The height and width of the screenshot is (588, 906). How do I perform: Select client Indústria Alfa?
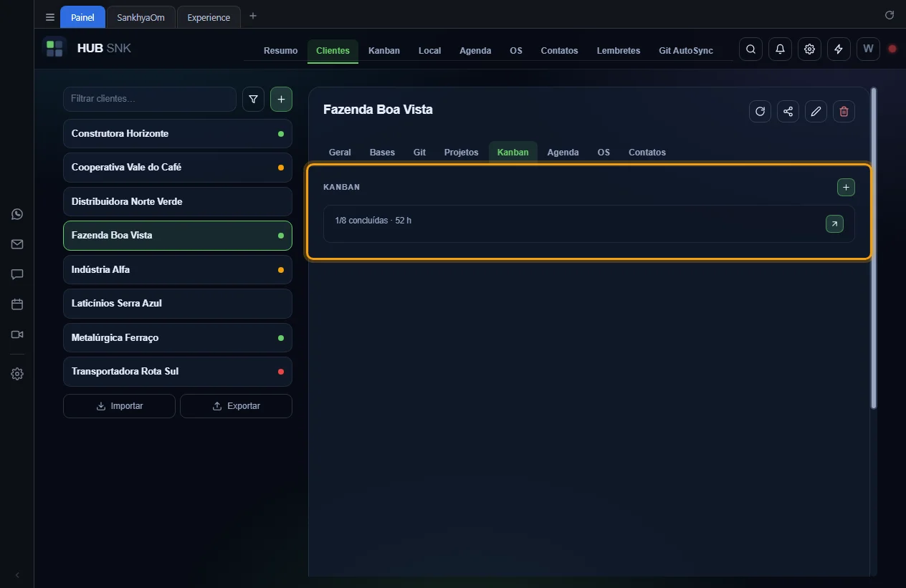coord(178,270)
